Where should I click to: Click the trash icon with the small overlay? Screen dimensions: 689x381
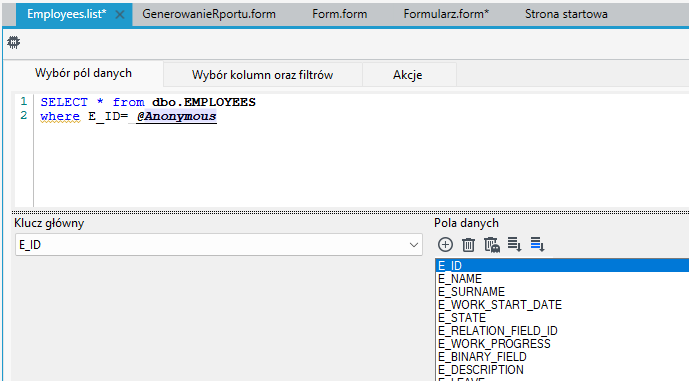tap(492, 244)
